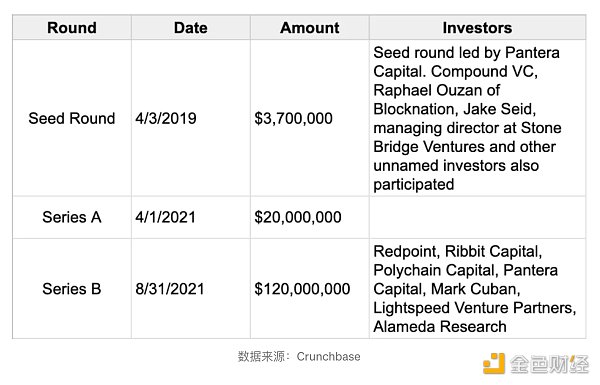600x385 pixels.
Task: Click the Amount column header
Action: click(310, 28)
